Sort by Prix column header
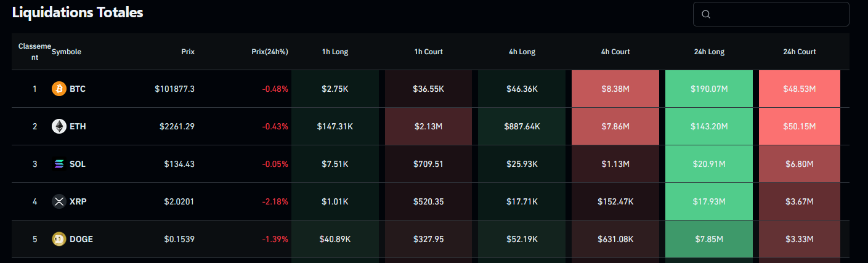868x263 pixels. (188, 52)
